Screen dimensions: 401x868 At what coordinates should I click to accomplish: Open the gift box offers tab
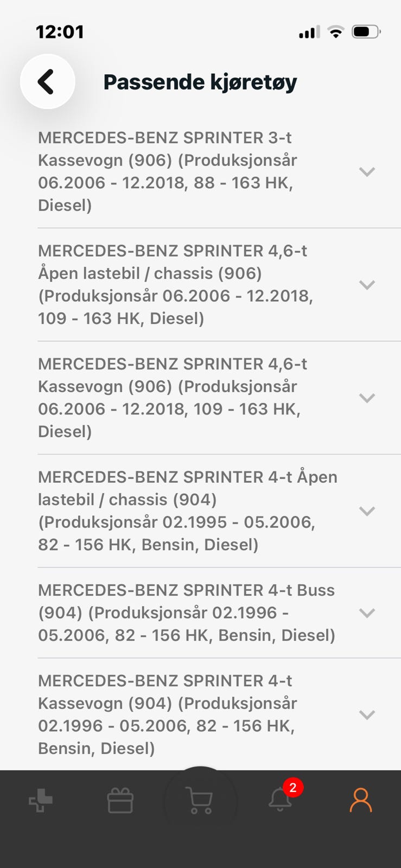point(120,801)
